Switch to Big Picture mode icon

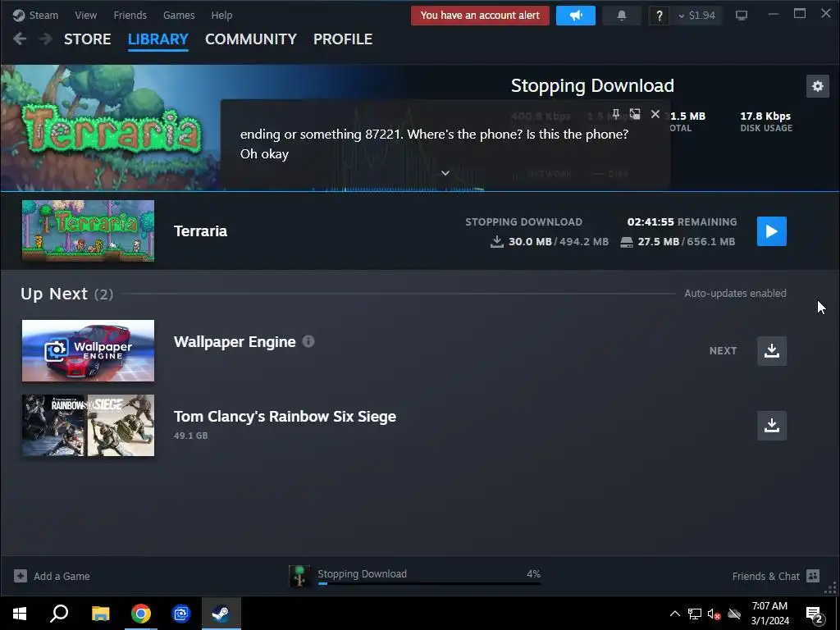742,16
